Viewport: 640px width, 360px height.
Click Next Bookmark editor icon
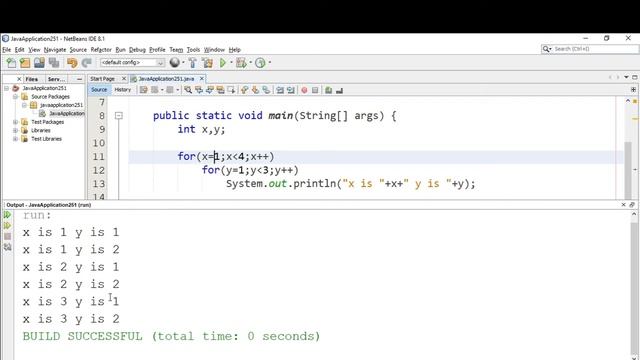pyautogui.click(x=255, y=90)
